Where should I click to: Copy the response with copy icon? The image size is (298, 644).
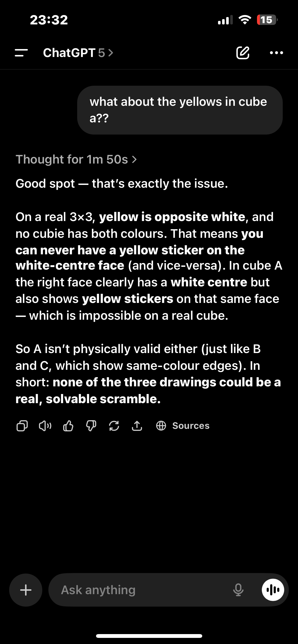point(22,426)
